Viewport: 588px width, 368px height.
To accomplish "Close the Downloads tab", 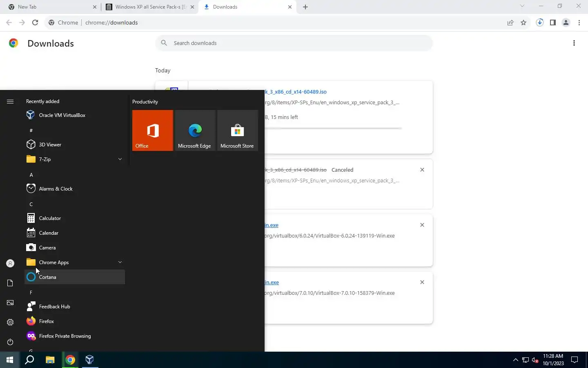I will (x=290, y=7).
